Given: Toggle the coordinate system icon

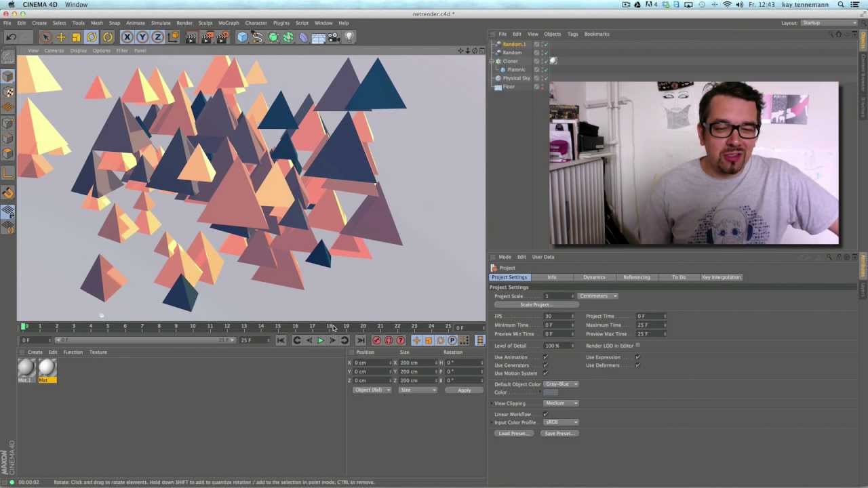Looking at the screenshot, I should (x=173, y=37).
